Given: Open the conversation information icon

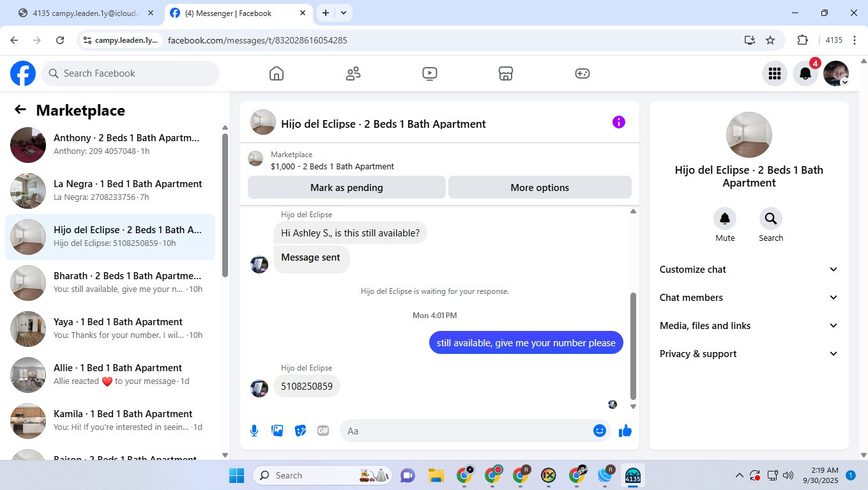Looking at the screenshot, I should [618, 122].
